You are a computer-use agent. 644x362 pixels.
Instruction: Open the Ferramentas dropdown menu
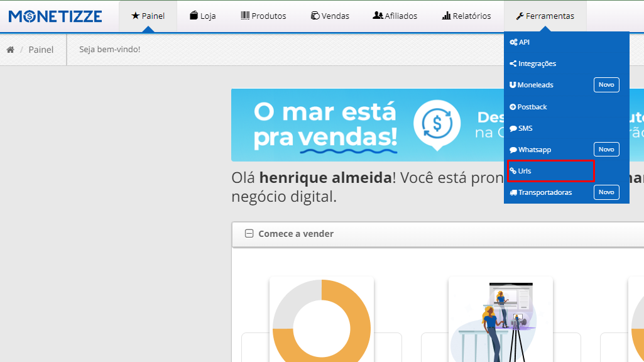pyautogui.click(x=545, y=16)
